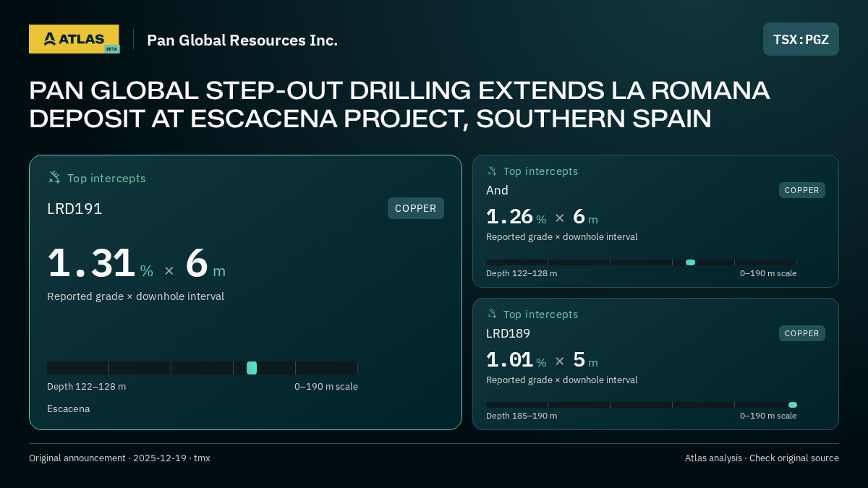Click the depth marker on LRD191 depth bar
The width and height of the screenshot is (868, 488).
[252, 368]
